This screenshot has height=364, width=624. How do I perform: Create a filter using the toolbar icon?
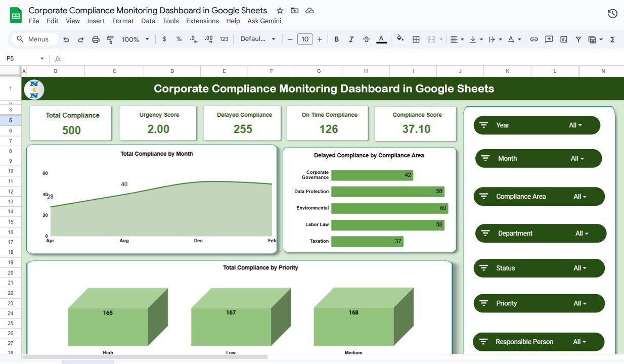click(x=578, y=39)
